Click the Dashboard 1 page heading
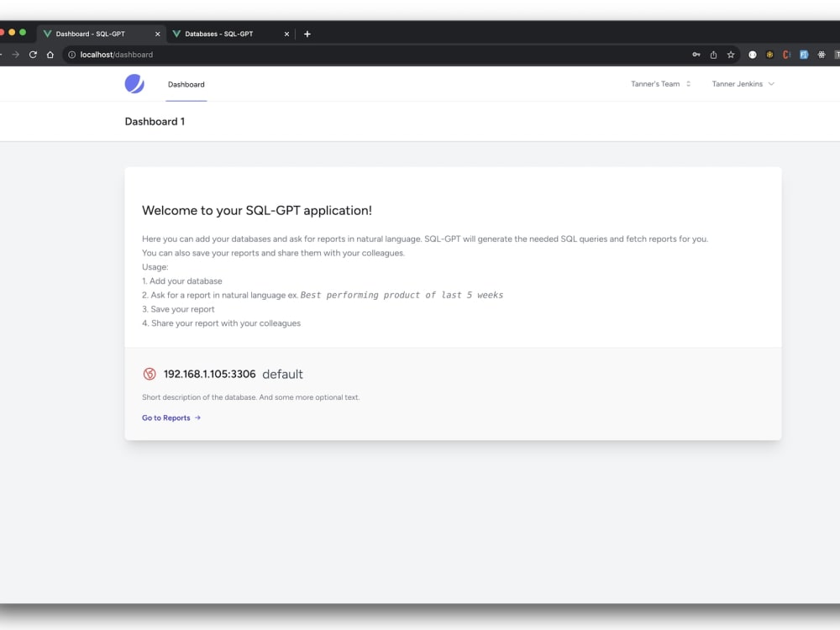Viewport: 840px width, 630px height. (x=155, y=122)
